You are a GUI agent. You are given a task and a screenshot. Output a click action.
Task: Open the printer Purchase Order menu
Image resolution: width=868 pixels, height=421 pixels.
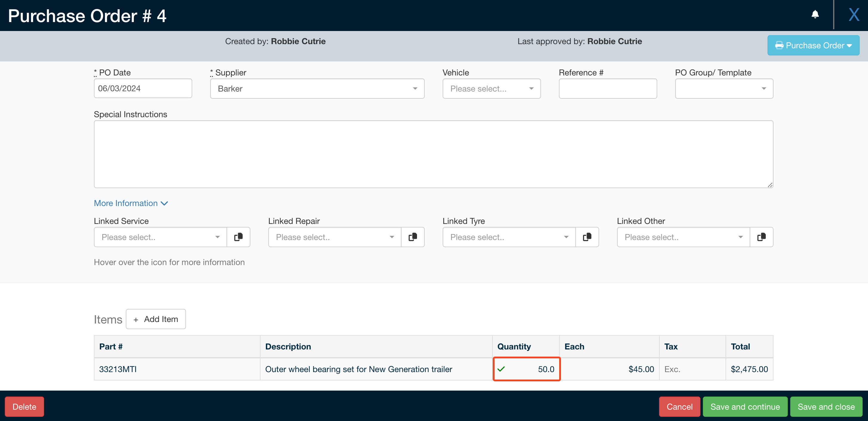pos(813,45)
